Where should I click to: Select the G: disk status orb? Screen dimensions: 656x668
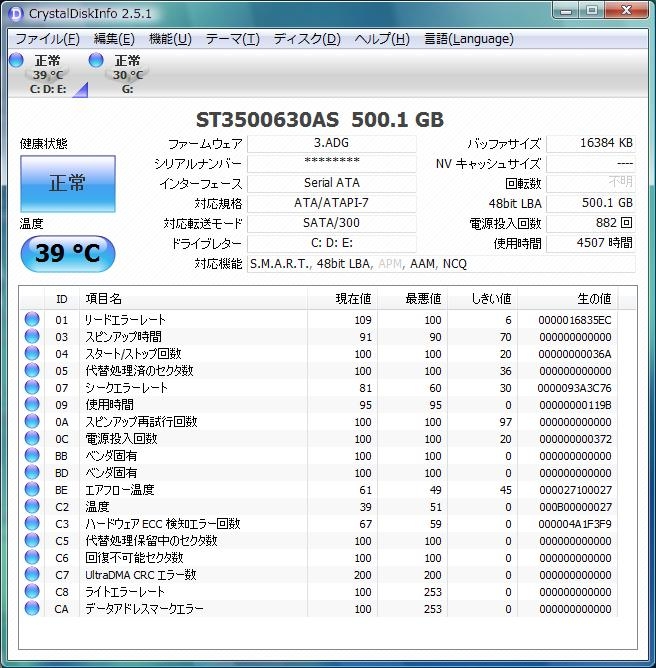[96, 60]
